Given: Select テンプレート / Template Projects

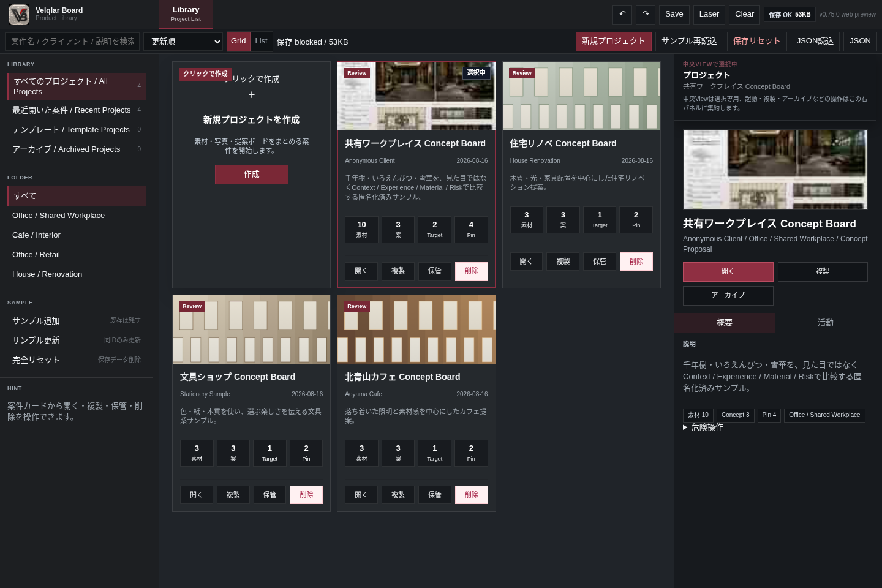Looking at the screenshot, I should point(77,130).
